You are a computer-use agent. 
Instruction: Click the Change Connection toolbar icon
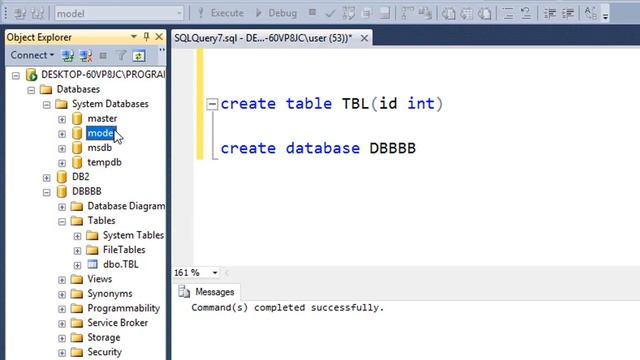click(x=38, y=13)
